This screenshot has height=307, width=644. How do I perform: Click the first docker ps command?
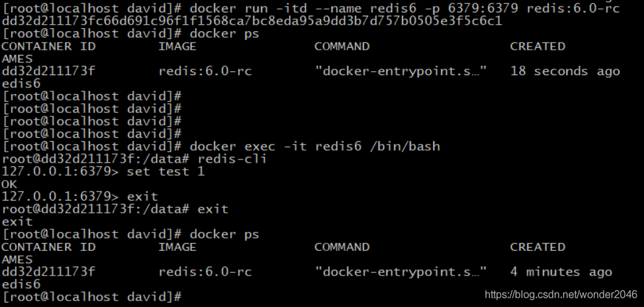pos(224,34)
